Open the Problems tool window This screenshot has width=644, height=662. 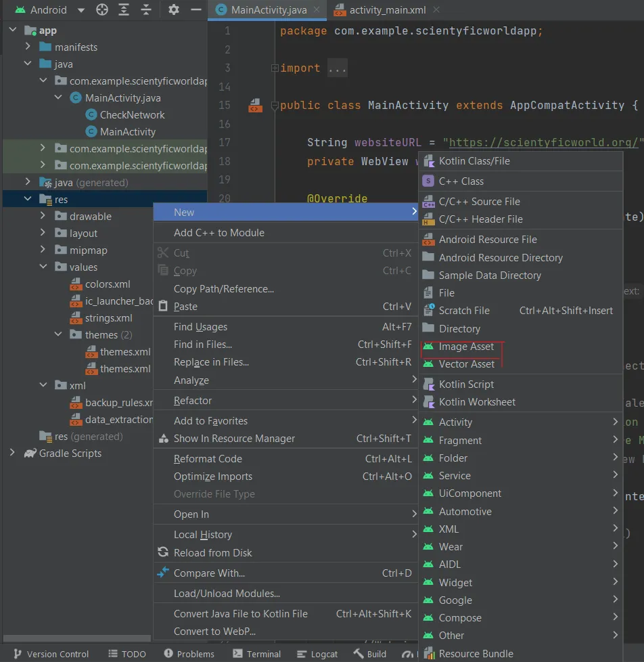tap(189, 654)
